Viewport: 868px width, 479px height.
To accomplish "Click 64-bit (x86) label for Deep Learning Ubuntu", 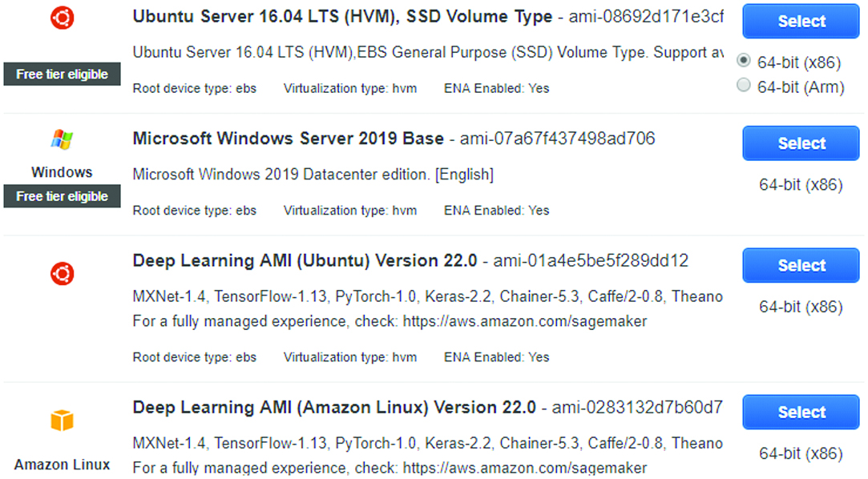I will coord(801,307).
